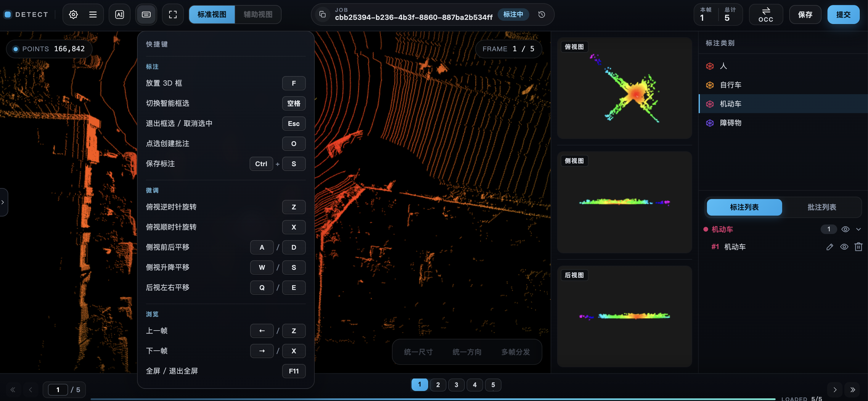Click 多帧分发 button
The height and width of the screenshot is (401, 868).
(515, 352)
